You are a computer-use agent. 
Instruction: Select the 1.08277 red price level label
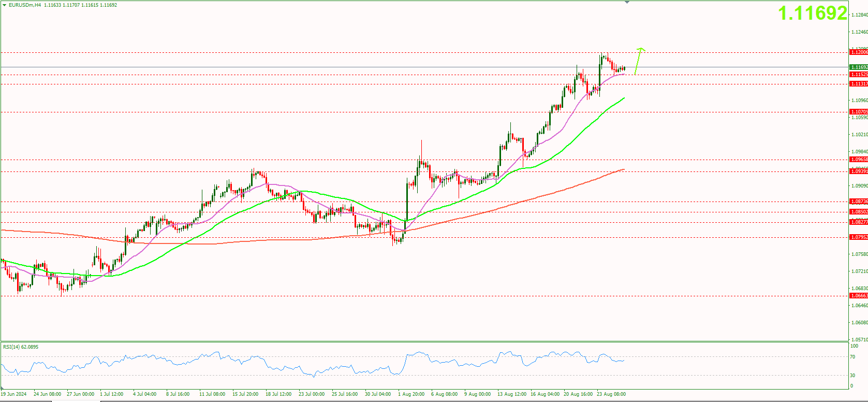pyautogui.click(x=859, y=222)
